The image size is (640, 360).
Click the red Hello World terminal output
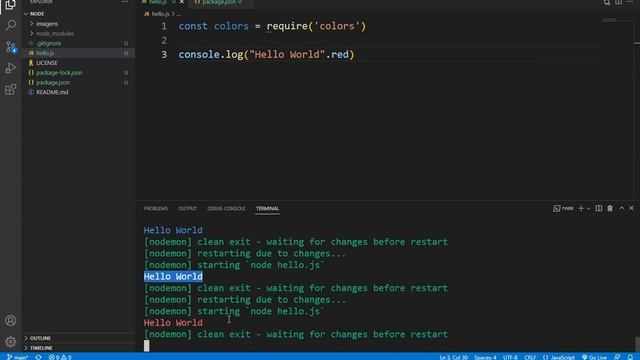[173, 322]
